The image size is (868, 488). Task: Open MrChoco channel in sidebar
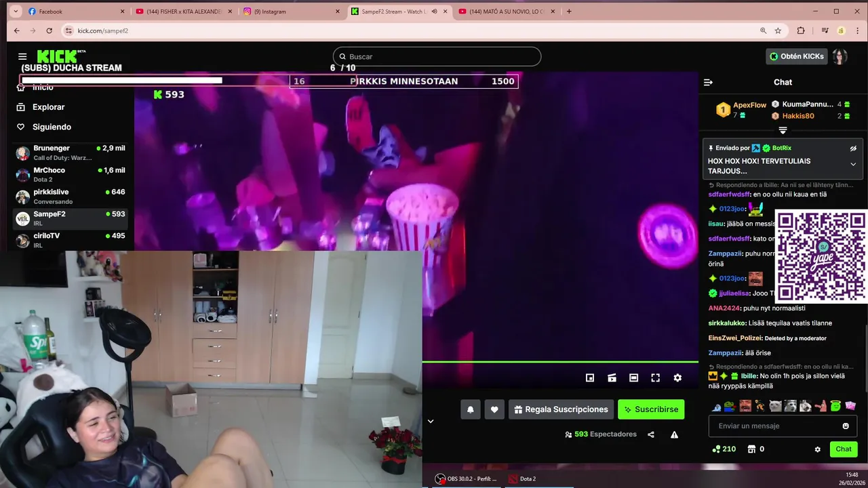(71, 175)
